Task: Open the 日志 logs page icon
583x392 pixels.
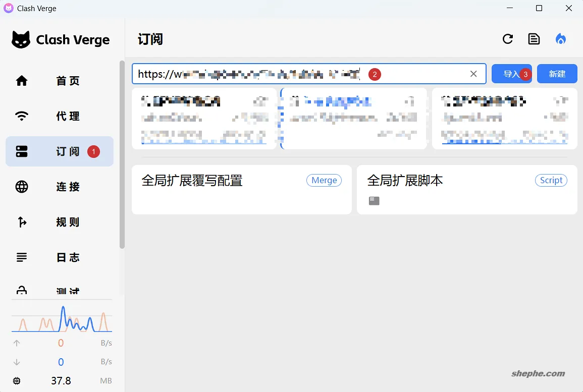Action: [x=21, y=257]
